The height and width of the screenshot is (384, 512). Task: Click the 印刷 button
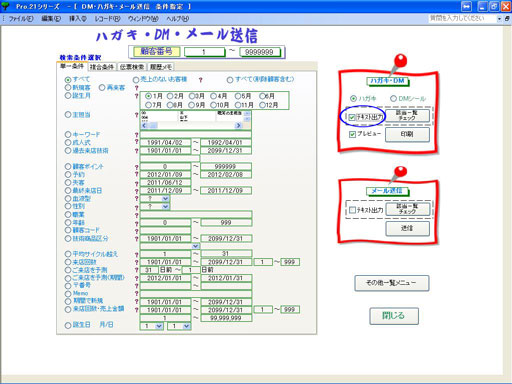(x=407, y=135)
